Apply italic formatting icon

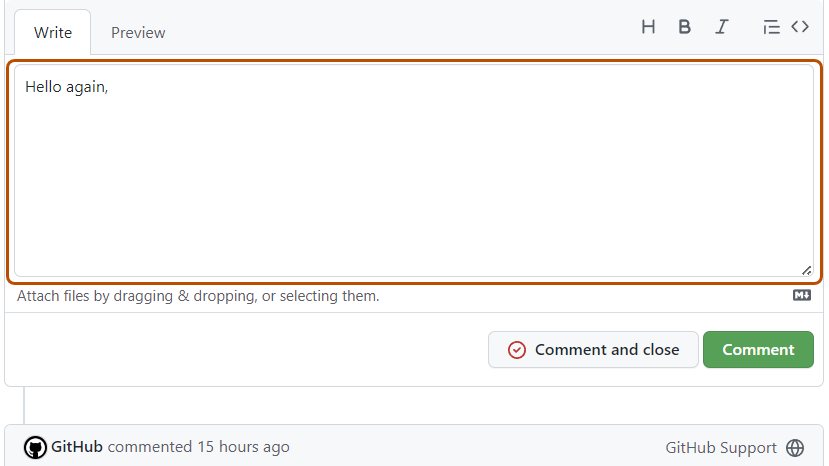(x=721, y=27)
